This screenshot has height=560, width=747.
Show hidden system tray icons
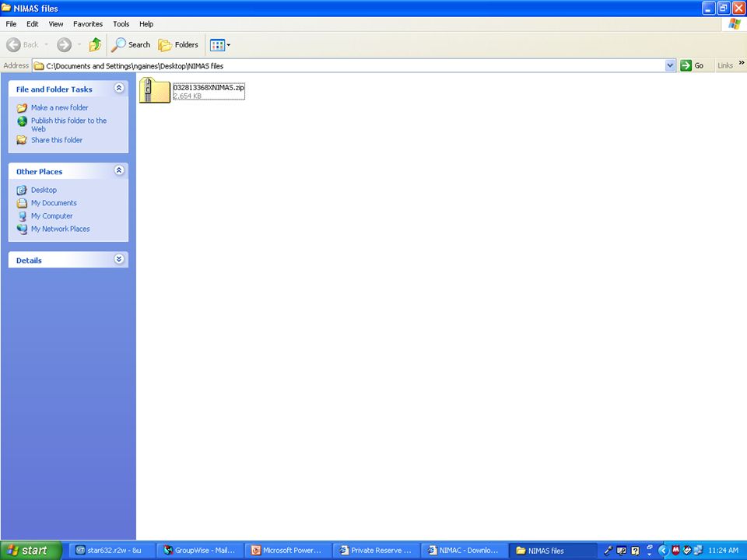(663, 551)
